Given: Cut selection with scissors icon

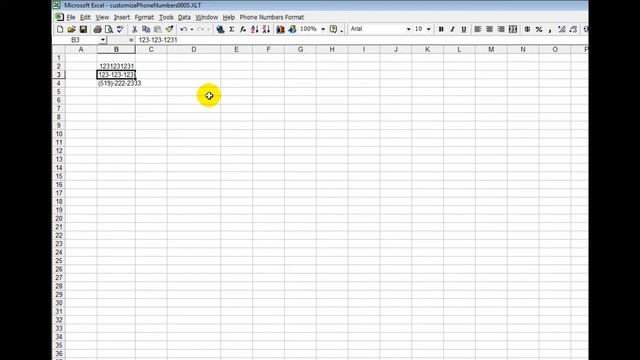Looking at the screenshot, I should tap(134, 29).
